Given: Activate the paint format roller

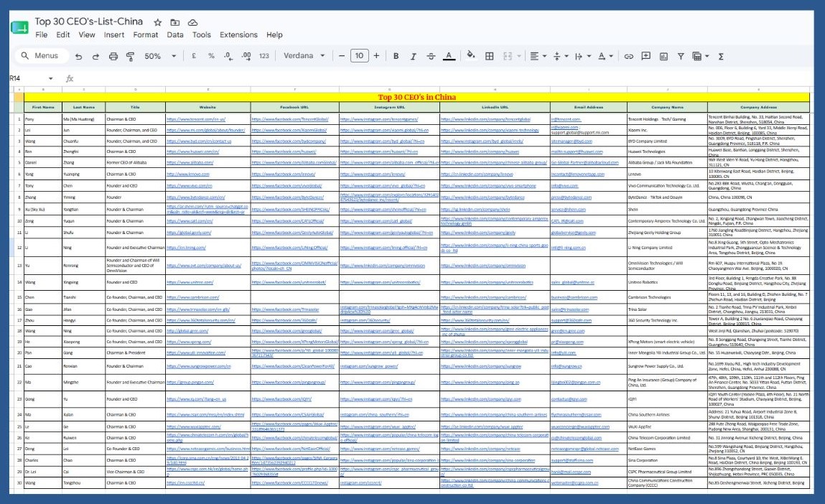Looking at the screenshot, I should click(131, 56).
